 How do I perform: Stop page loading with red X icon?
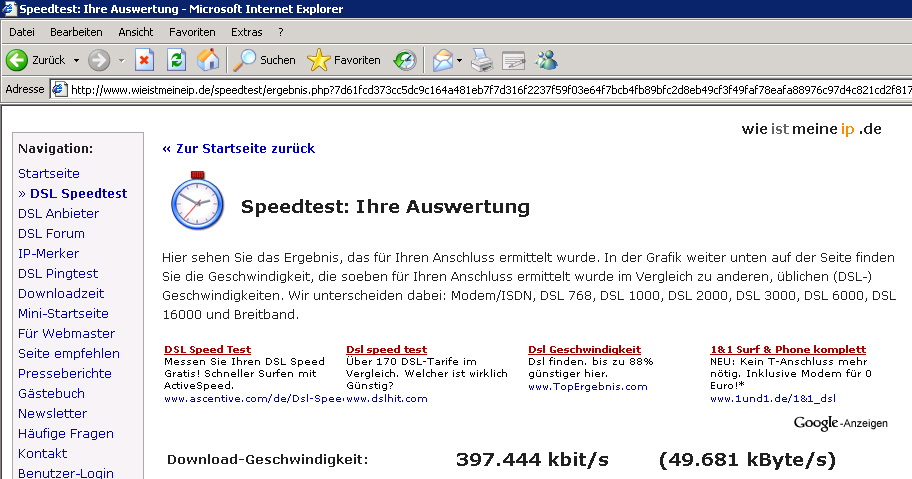pos(144,60)
